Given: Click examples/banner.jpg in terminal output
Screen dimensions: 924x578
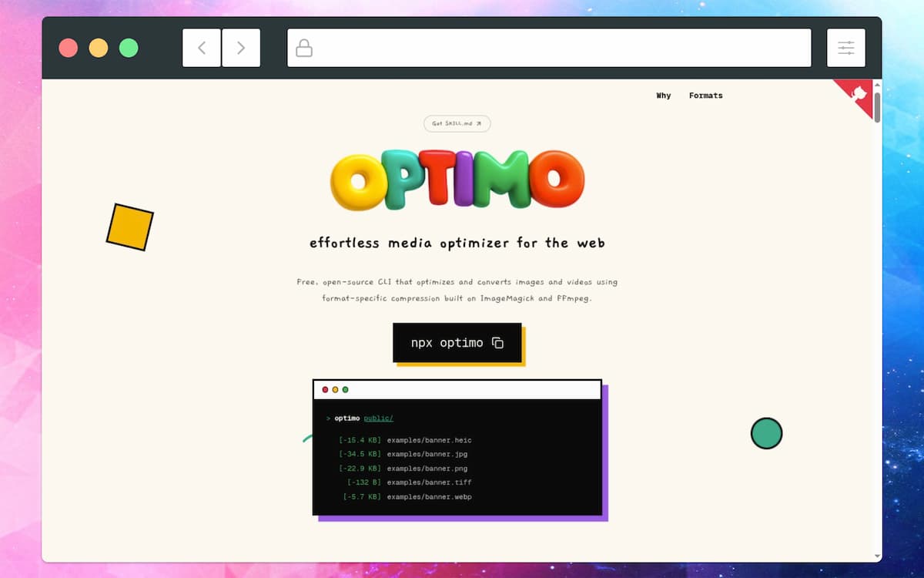Looking at the screenshot, I should click(x=427, y=455).
